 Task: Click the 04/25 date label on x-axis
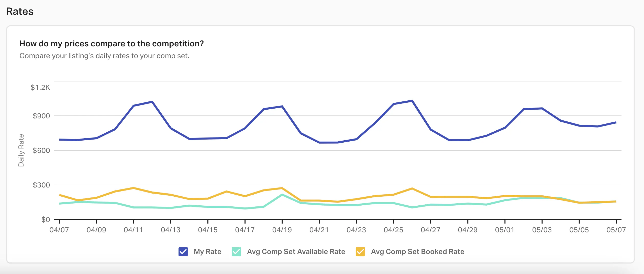[x=393, y=230]
